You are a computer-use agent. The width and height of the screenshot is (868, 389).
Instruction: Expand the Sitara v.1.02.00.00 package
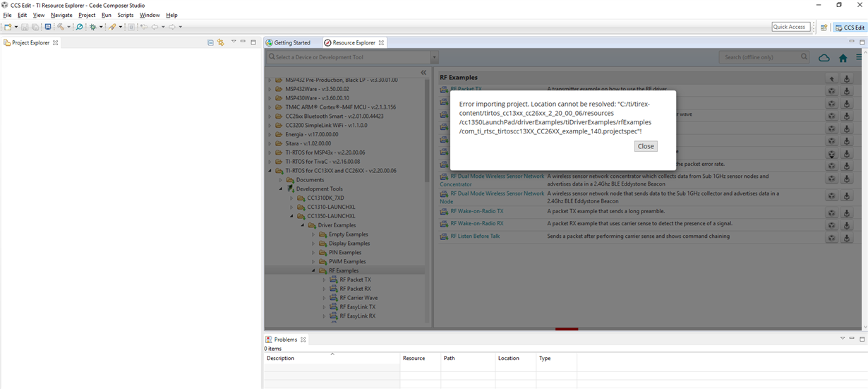pyautogui.click(x=269, y=143)
